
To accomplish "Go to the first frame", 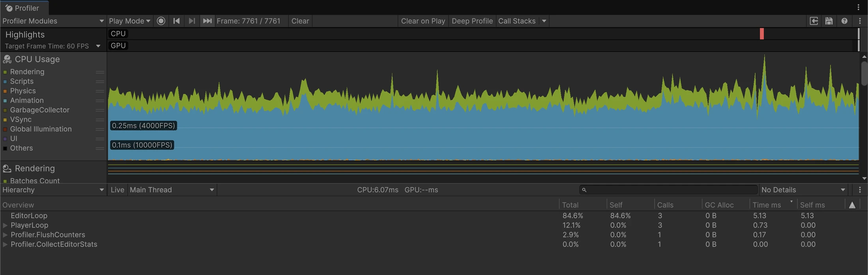I will tap(176, 21).
